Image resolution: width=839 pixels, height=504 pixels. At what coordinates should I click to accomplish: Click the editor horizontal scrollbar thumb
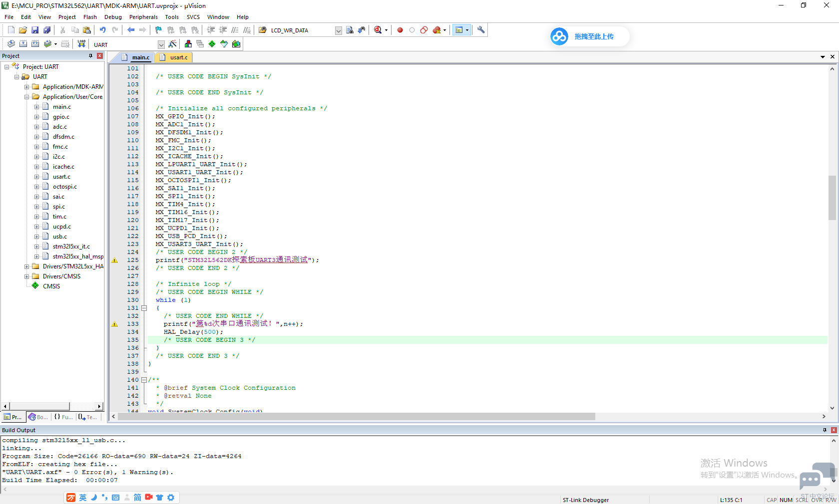pyautogui.click(x=356, y=417)
